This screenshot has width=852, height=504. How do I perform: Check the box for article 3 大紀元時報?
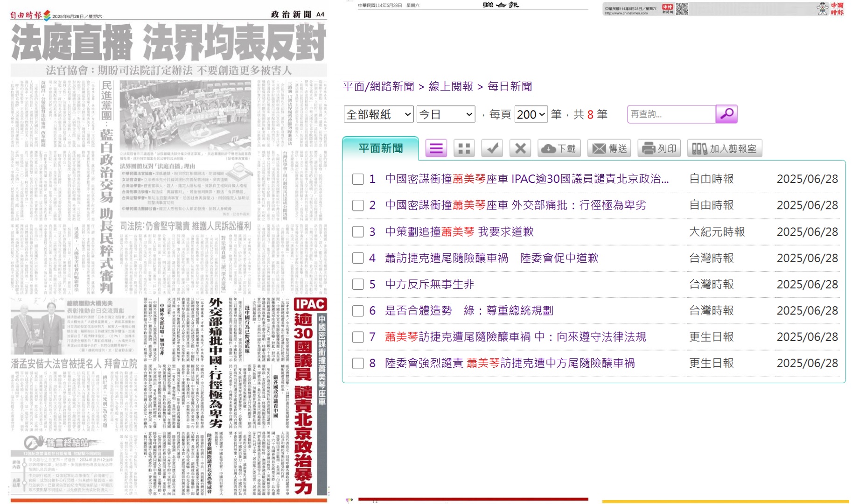[x=358, y=232]
